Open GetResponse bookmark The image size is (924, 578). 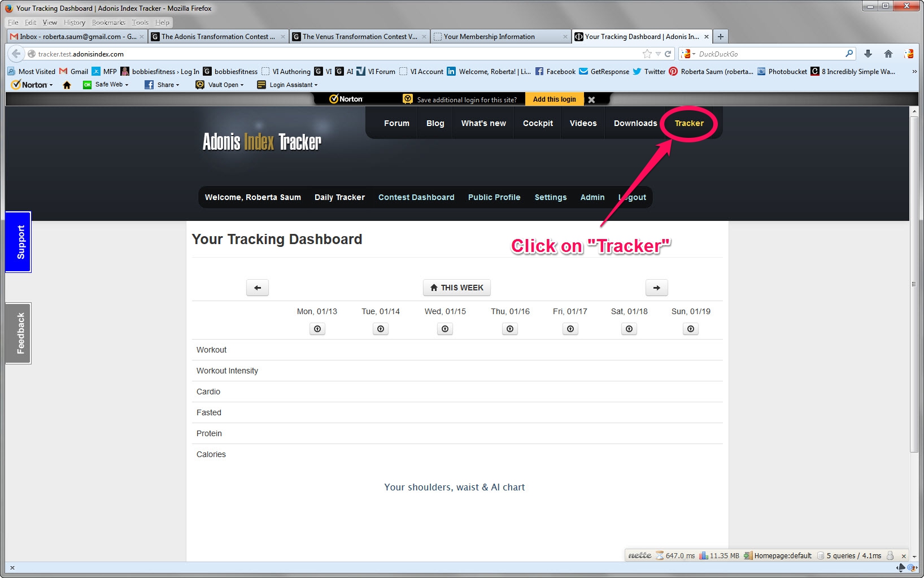point(604,71)
